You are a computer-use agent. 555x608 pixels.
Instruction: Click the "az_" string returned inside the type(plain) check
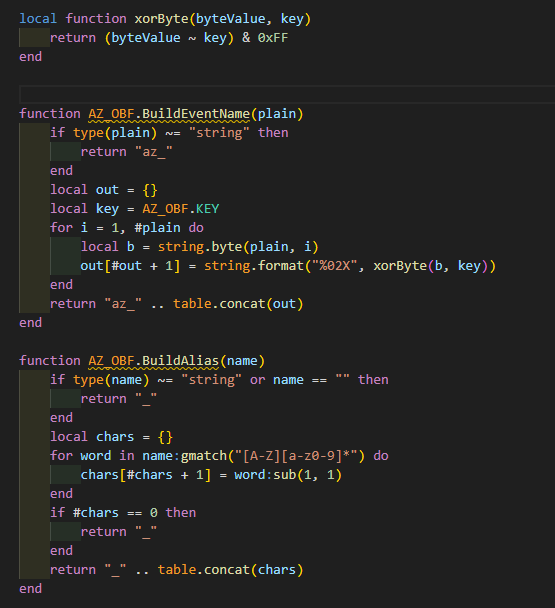[154, 152]
